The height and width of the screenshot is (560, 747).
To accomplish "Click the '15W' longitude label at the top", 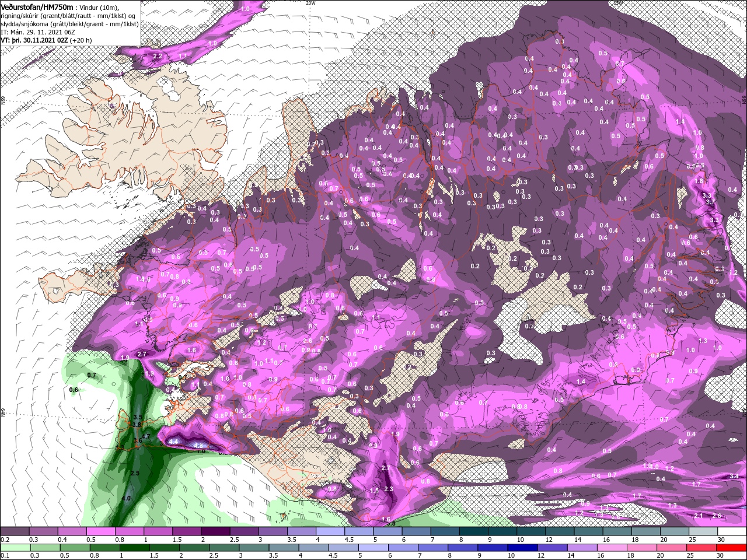I will click(617, 3).
